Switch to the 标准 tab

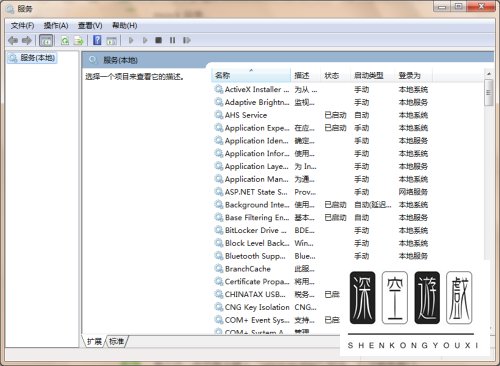click(117, 341)
